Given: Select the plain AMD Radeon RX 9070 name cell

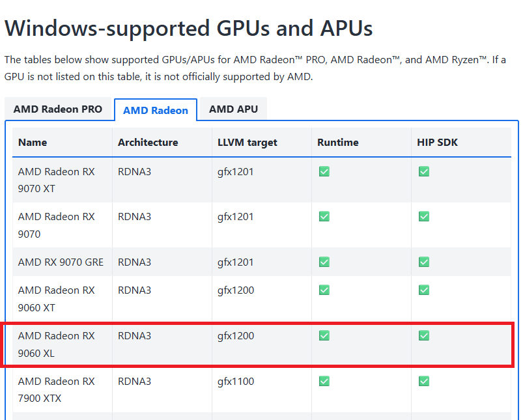Looking at the screenshot, I should (63, 225).
